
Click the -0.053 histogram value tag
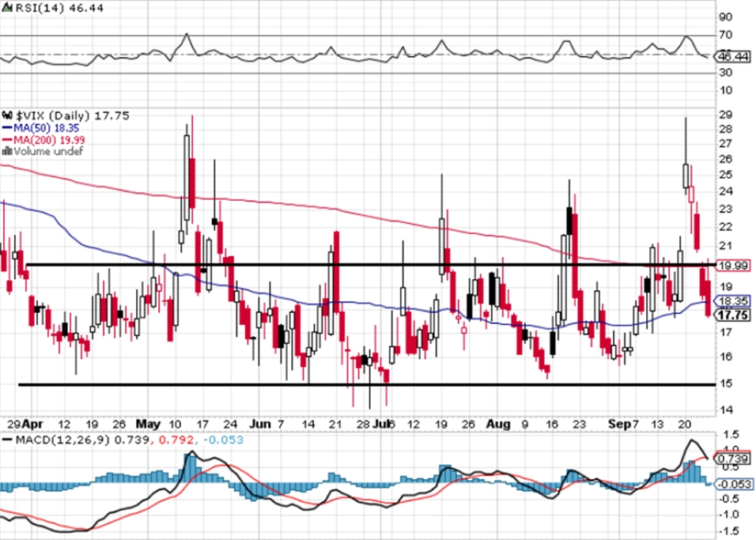click(733, 484)
